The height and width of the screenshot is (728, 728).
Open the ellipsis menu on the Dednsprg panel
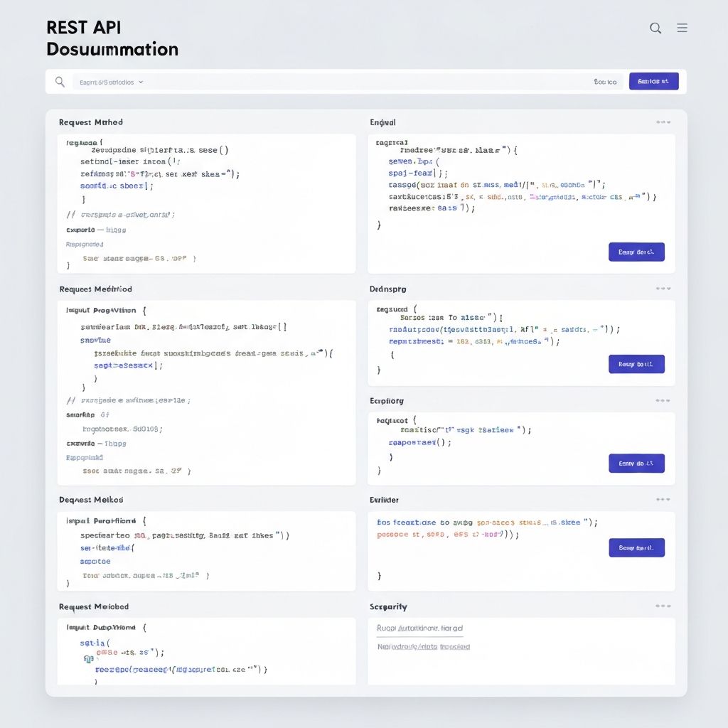[x=660, y=289]
